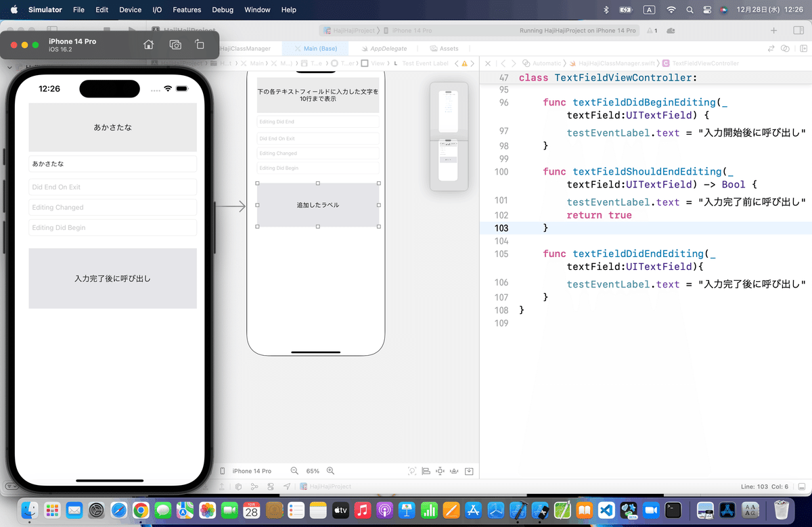The width and height of the screenshot is (812, 527).
Task: Open the Features menu
Action: [x=187, y=10]
